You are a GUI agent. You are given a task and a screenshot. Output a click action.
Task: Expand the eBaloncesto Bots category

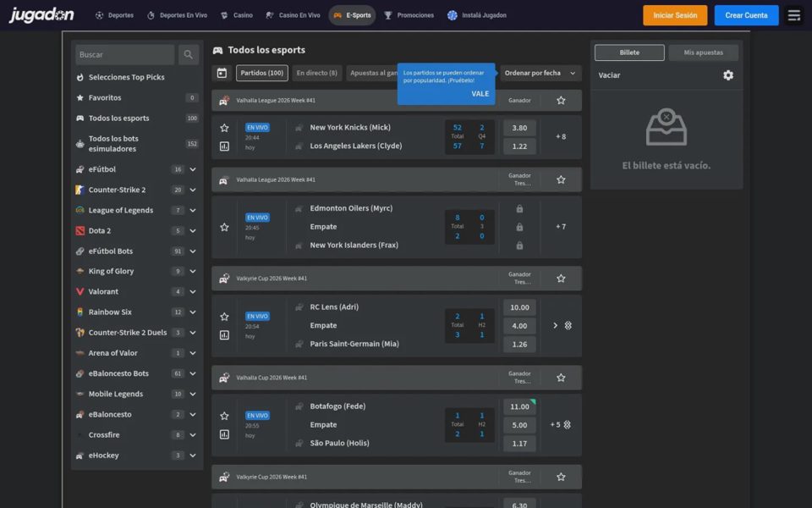click(193, 373)
